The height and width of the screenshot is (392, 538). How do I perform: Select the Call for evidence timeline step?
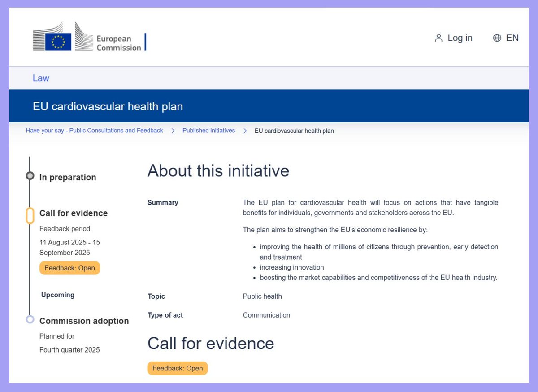74,213
